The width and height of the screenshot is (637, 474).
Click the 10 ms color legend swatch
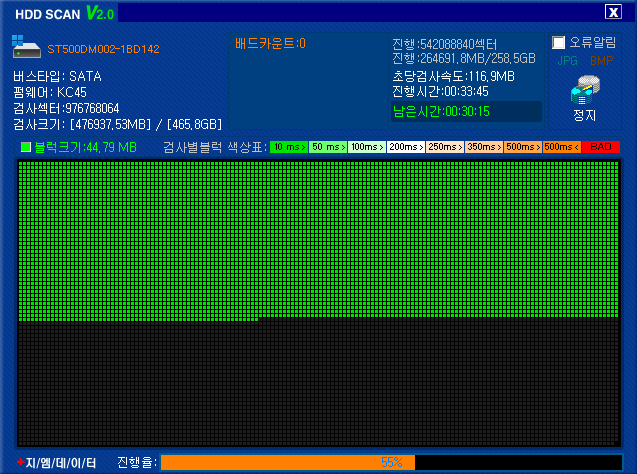(289, 147)
